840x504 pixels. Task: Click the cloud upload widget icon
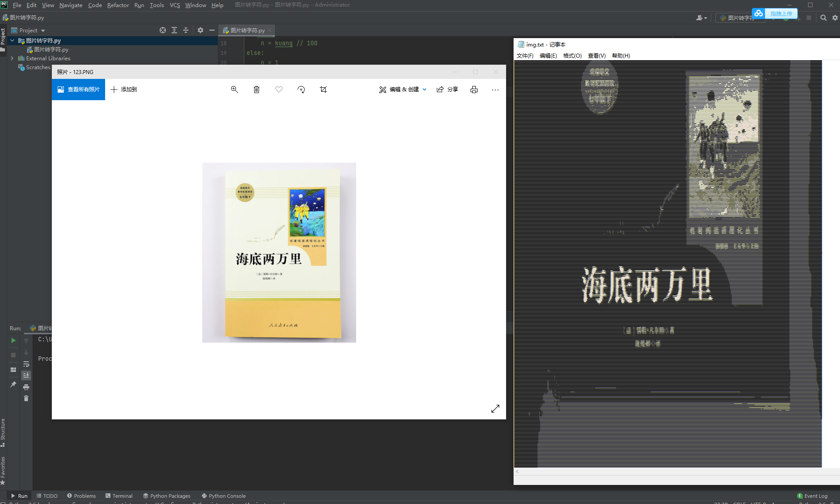pyautogui.click(x=759, y=13)
